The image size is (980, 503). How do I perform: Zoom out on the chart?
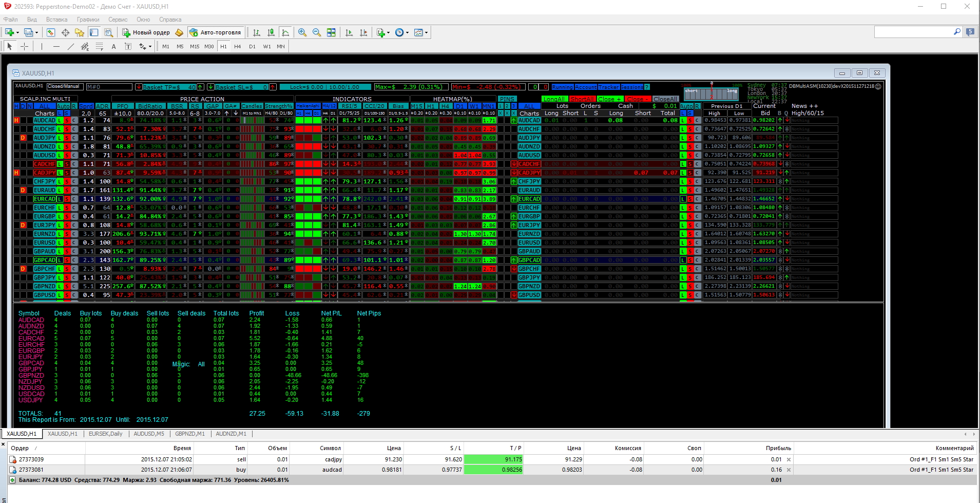317,32
